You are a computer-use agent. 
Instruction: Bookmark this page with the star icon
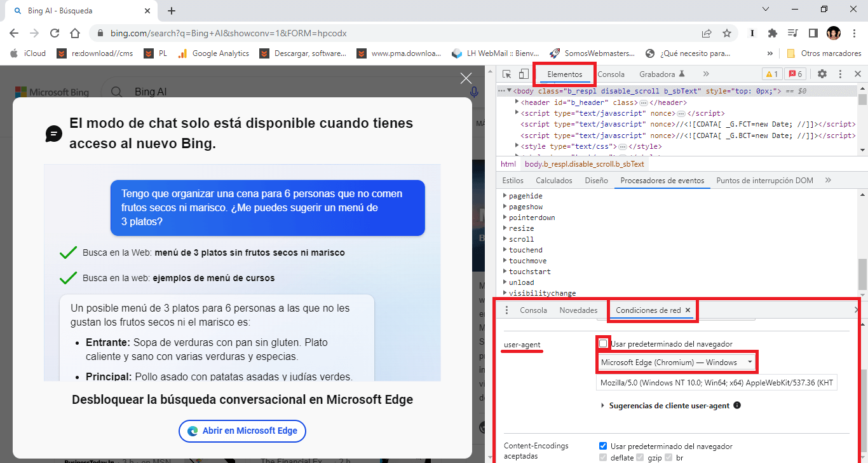coord(727,33)
